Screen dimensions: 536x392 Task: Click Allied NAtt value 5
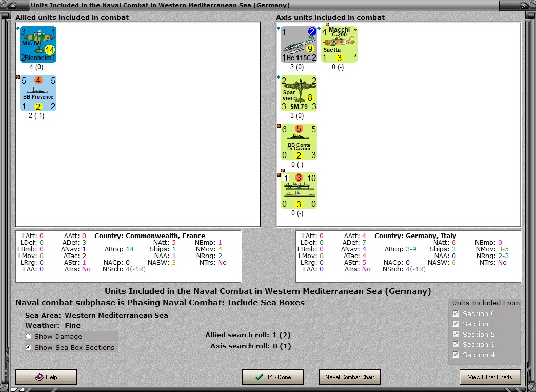coord(174,243)
